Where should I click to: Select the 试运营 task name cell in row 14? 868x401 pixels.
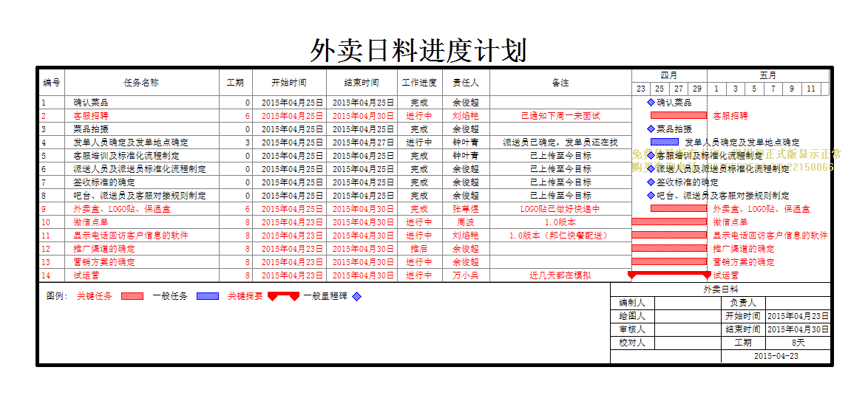coord(142,275)
